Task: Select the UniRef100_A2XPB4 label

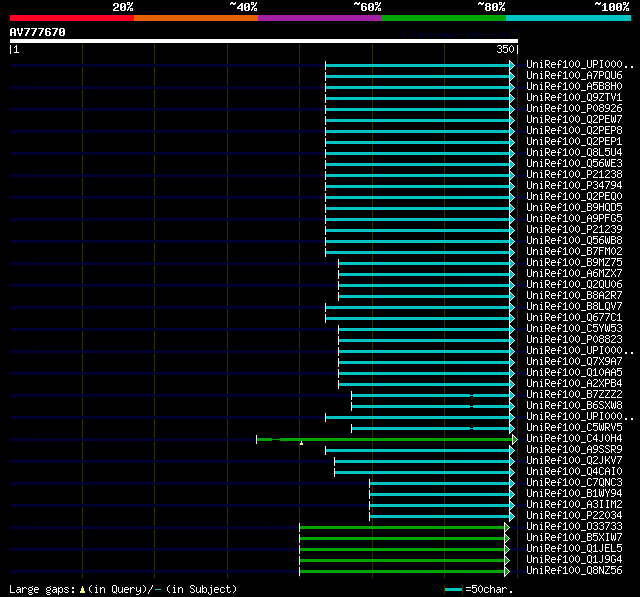Action: pyautogui.click(x=574, y=384)
